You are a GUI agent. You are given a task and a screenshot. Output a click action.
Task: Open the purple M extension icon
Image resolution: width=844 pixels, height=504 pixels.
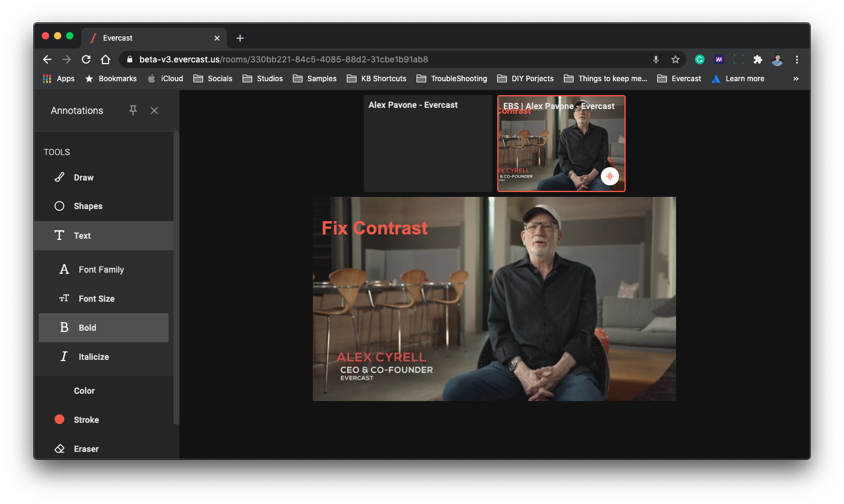[719, 59]
